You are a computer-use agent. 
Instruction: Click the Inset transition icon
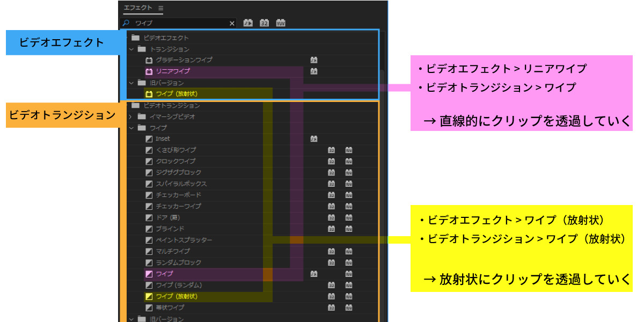[149, 139]
